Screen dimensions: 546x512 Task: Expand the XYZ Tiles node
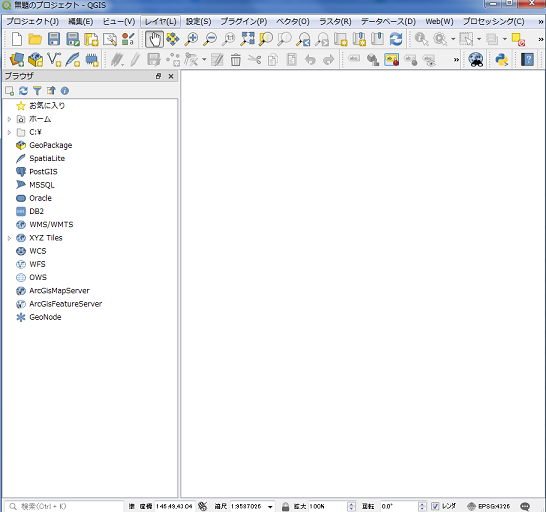pos(9,238)
